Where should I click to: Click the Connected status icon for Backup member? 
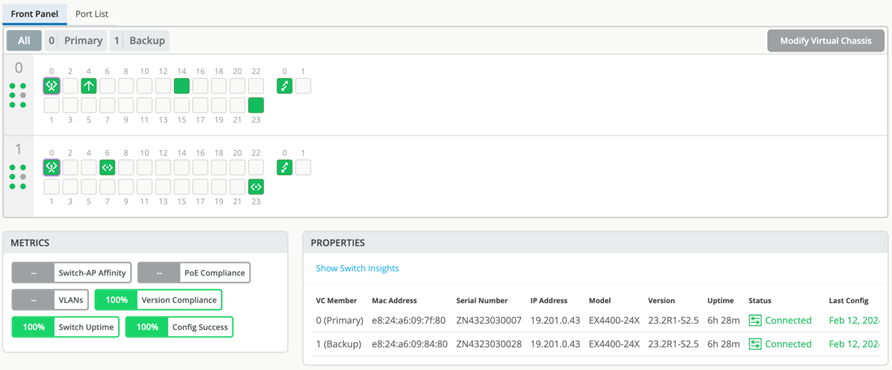coord(755,344)
